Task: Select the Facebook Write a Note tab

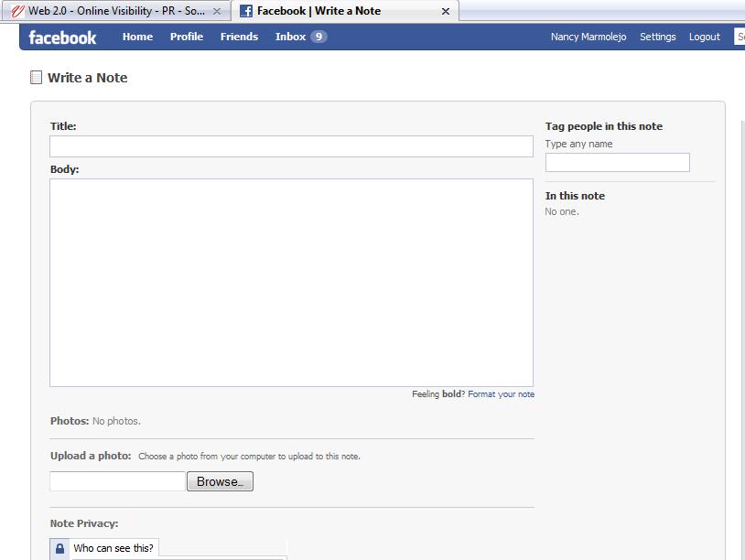Action: click(345, 11)
